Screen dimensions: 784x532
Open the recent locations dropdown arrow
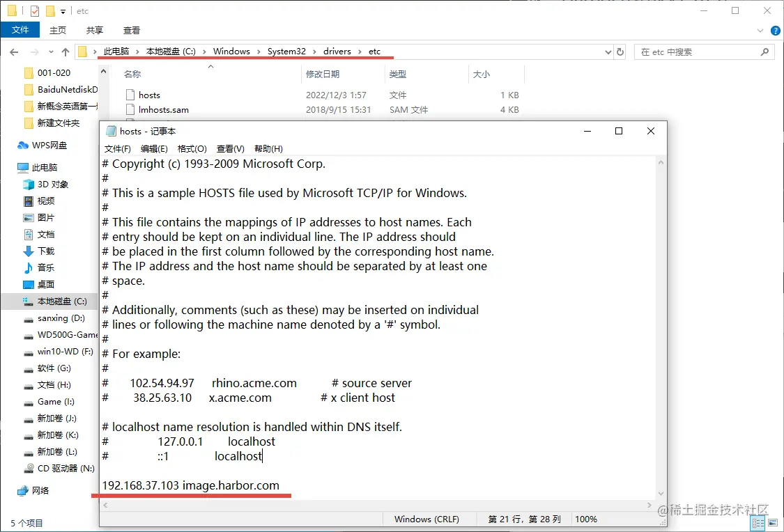51,52
